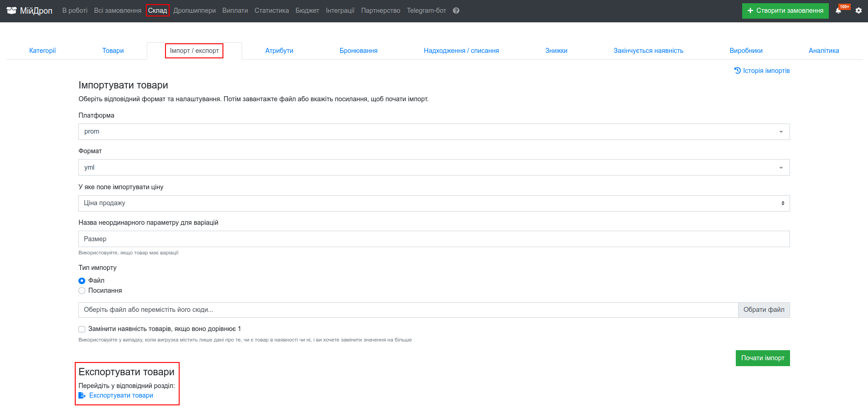Switch to Виробники tab
Viewport: 868px width, 414px height.
click(746, 51)
